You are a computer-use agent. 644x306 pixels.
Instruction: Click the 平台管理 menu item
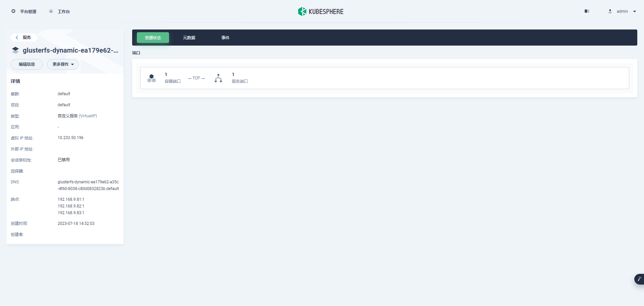tap(28, 11)
